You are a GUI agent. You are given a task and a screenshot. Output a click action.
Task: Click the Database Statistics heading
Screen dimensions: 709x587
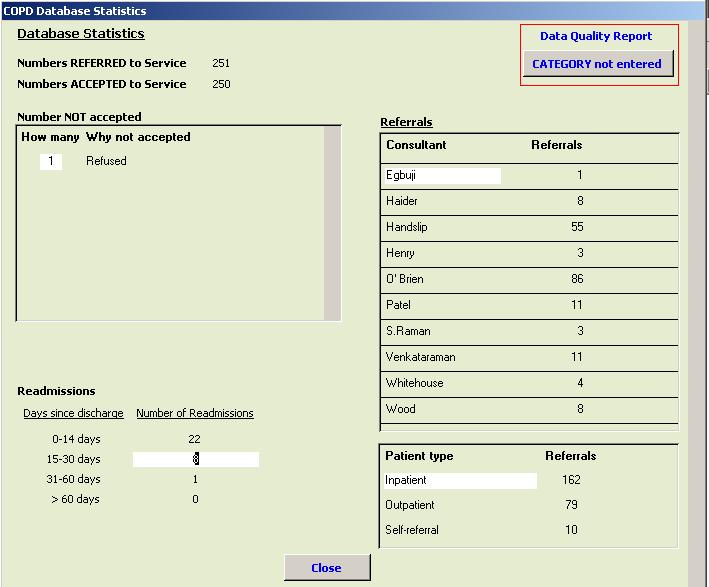[x=81, y=33]
